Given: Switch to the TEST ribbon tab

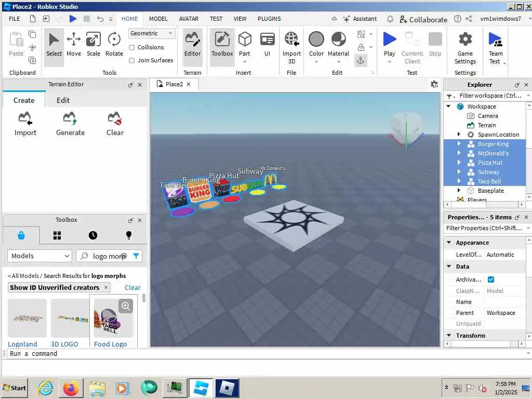Looking at the screenshot, I should click(216, 19).
